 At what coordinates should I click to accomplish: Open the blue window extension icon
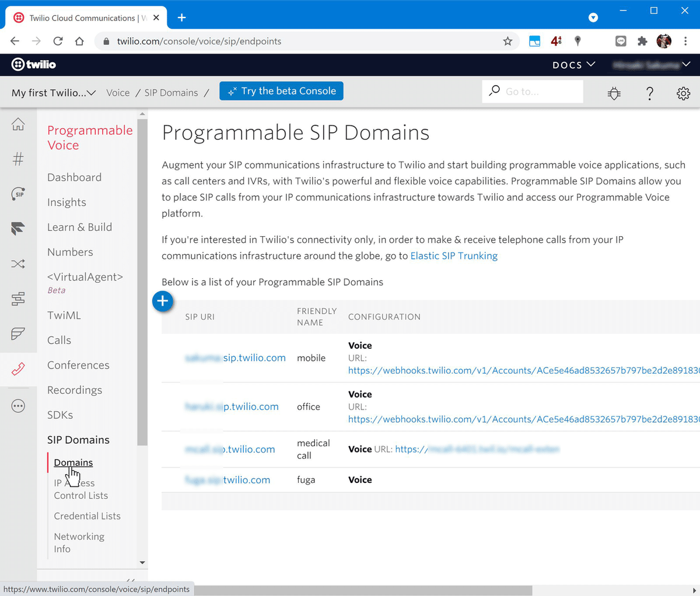pyautogui.click(x=534, y=41)
